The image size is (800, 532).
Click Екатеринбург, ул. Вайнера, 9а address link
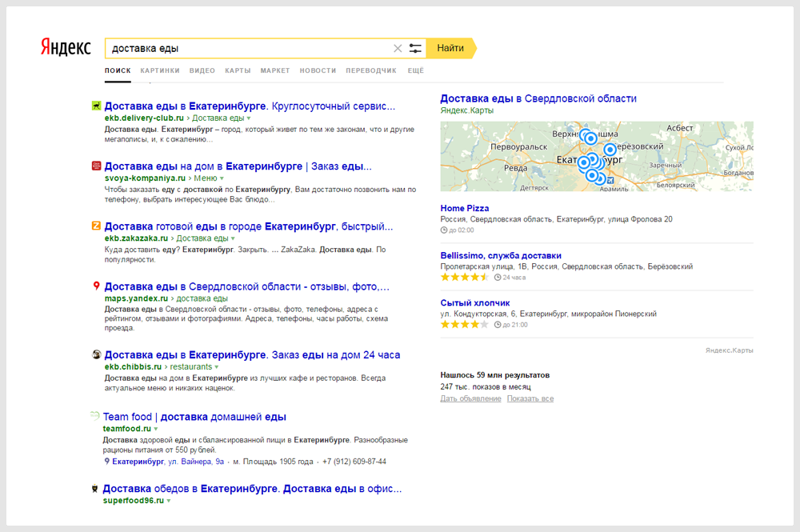coord(168,462)
